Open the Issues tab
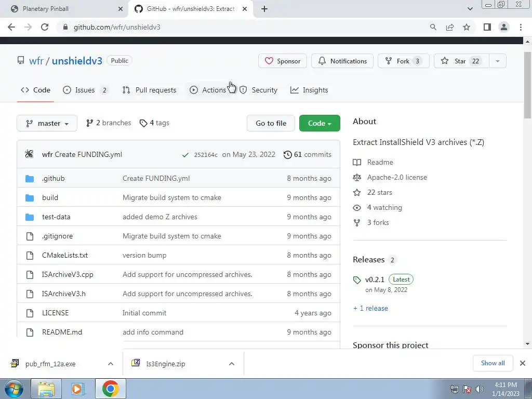This screenshot has height=399, width=532. 86,90
